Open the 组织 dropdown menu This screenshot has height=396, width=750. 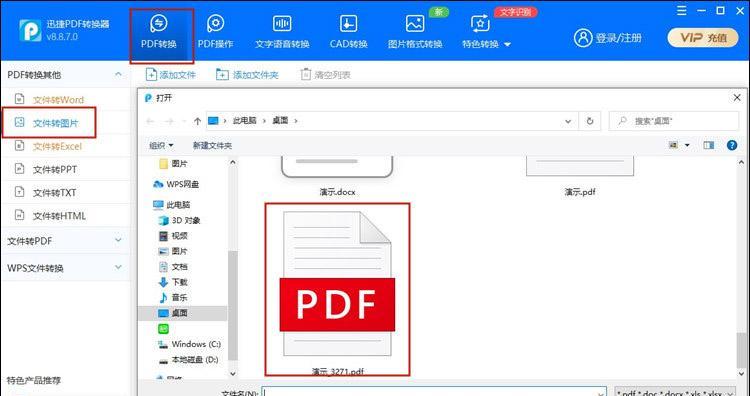pyautogui.click(x=161, y=145)
